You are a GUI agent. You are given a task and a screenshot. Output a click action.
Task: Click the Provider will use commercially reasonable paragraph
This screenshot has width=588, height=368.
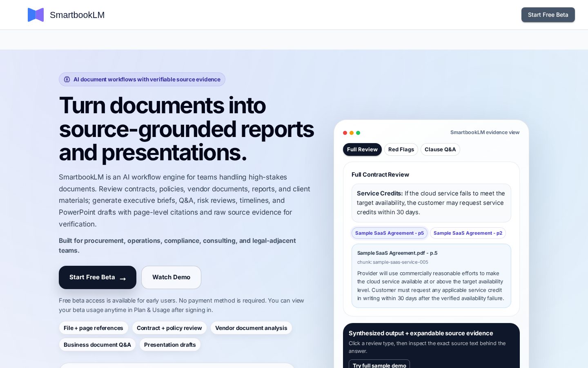coord(431,286)
